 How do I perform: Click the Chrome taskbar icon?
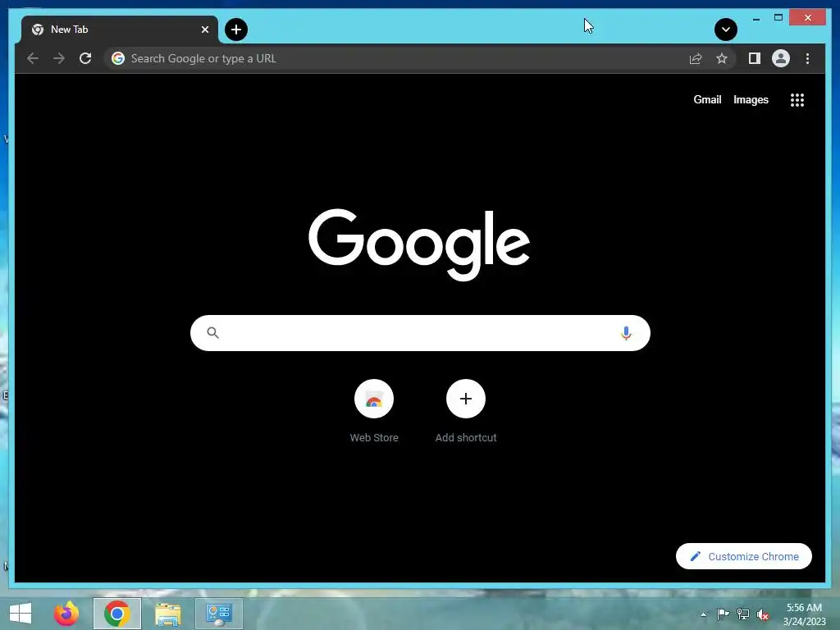click(116, 614)
